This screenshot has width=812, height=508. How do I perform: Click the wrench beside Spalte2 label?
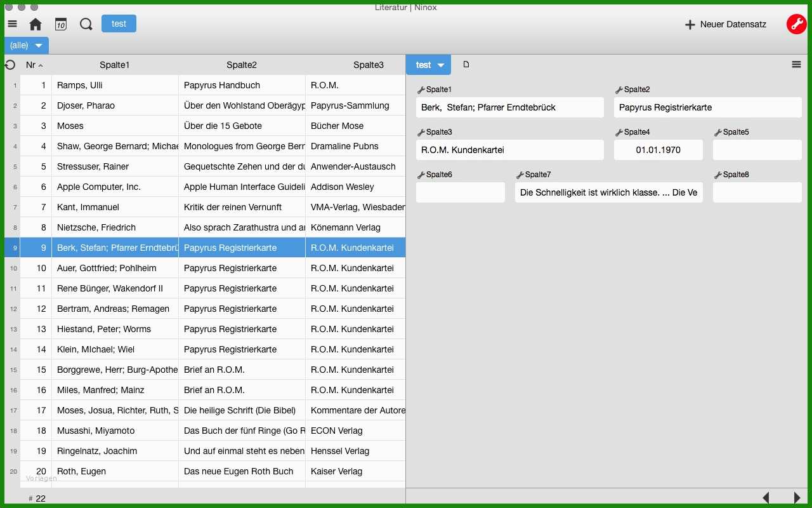[619, 90]
